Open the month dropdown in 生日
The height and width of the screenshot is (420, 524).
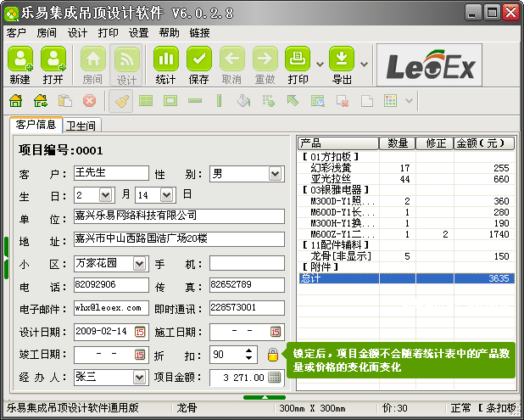pos(107,195)
